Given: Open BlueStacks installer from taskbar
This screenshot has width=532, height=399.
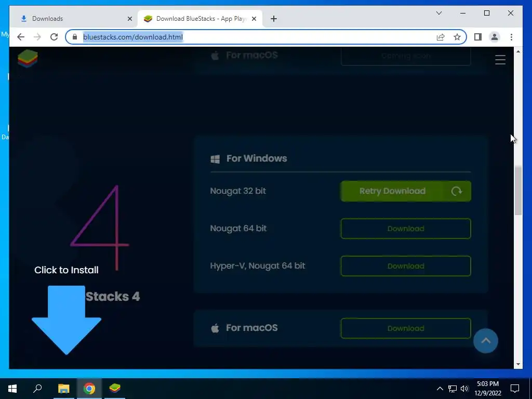Looking at the screenshot, I should 115,389.
